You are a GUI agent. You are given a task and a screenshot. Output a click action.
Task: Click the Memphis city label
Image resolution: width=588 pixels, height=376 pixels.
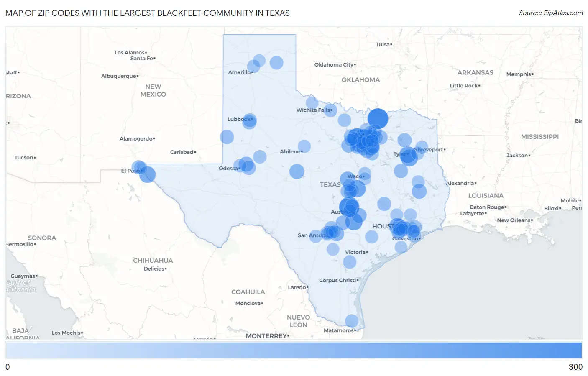click(x=519, y=74)
